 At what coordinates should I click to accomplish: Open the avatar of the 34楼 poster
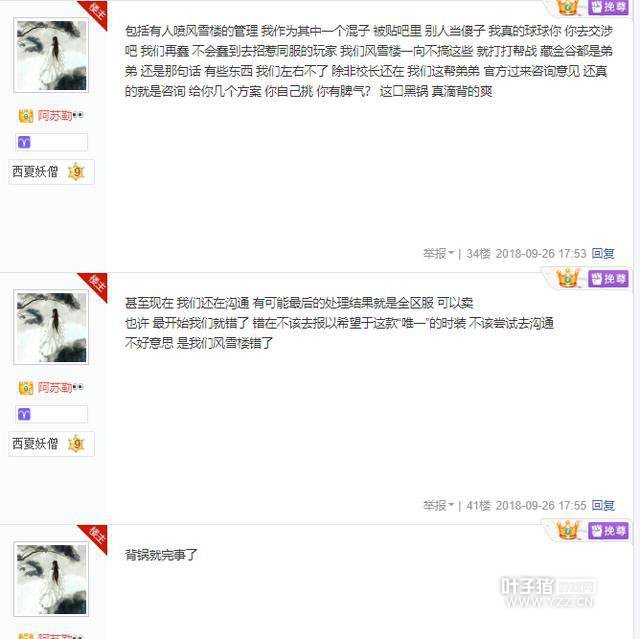(x=51, y=55)
